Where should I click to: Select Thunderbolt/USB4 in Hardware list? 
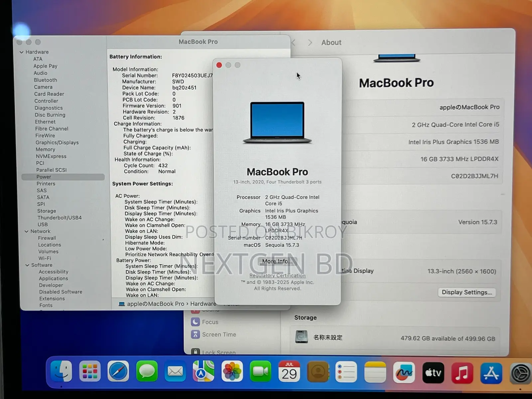pos(60,218)
